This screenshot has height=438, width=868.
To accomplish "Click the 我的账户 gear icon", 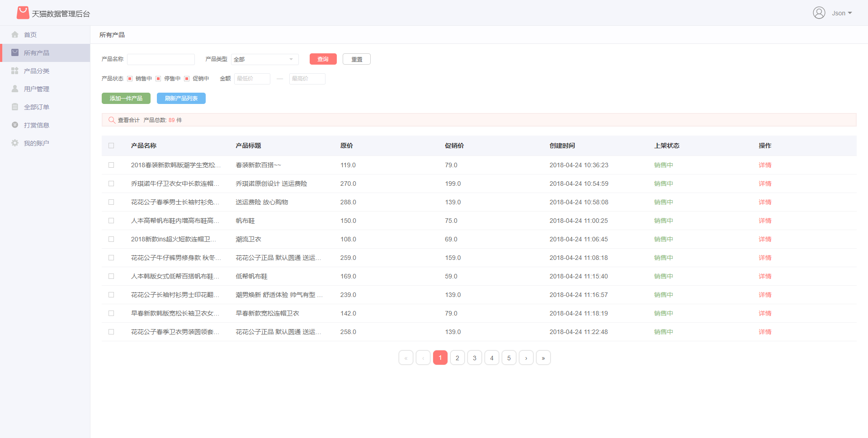I will click(15, 143).
